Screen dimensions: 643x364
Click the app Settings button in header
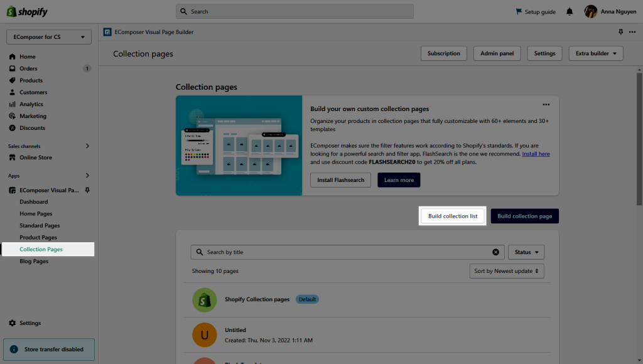(x=544, y=53)
